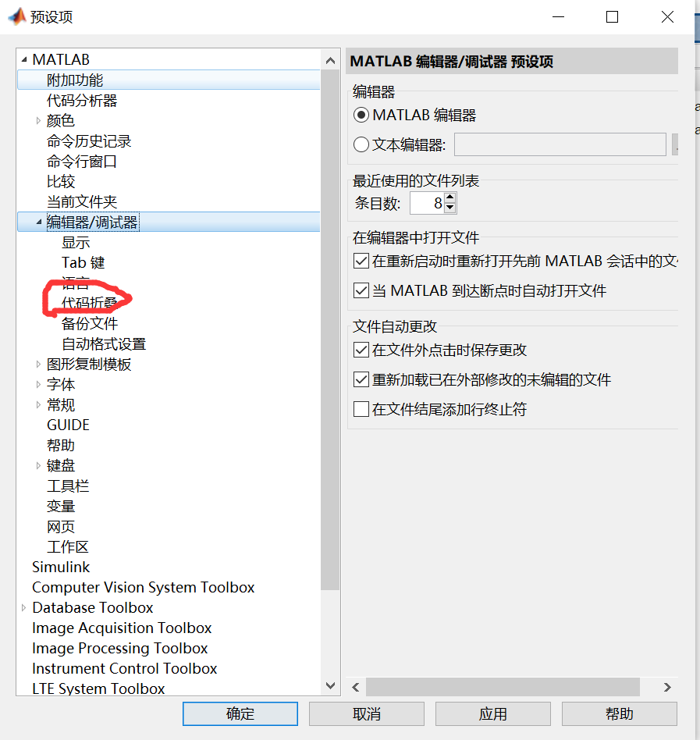Select 工作区 in the tree
The height and width of the screenshot is (740, 700).
pyautogui.click(x=67, y=547)
